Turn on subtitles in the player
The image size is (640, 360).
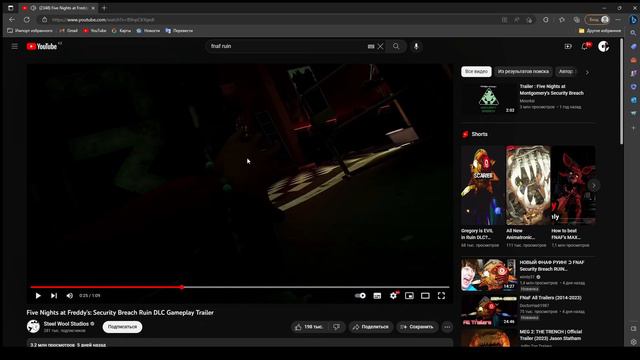[x=377, y=296]
